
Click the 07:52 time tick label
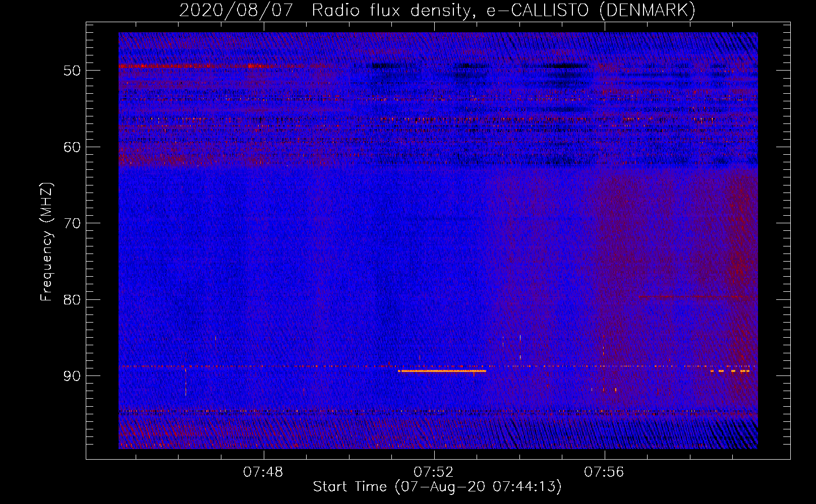pyautogui.click(x=434, y=472)
